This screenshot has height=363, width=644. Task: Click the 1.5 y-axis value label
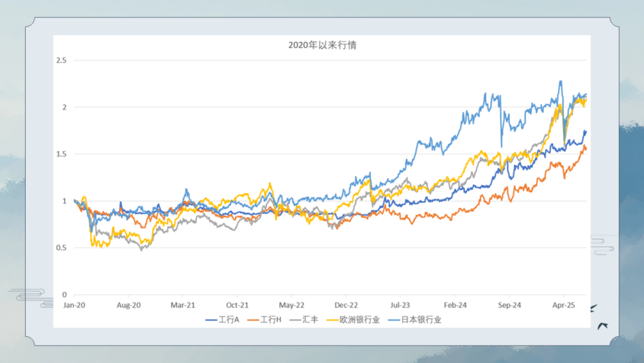62,154
